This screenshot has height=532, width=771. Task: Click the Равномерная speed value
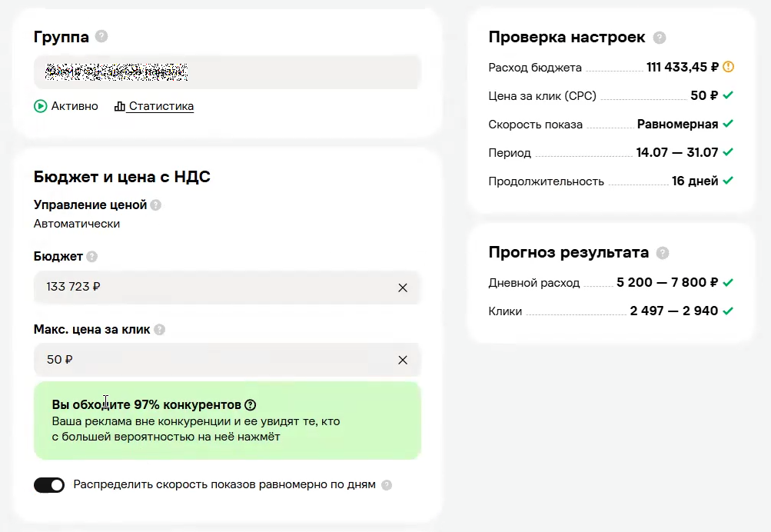[677, 124]
